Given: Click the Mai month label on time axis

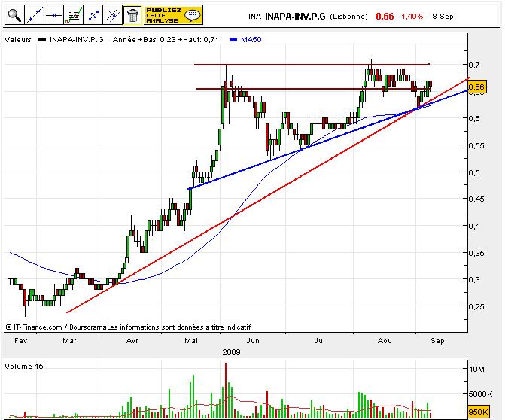Looking at the screenshot, I should click(x=191, y=340).
